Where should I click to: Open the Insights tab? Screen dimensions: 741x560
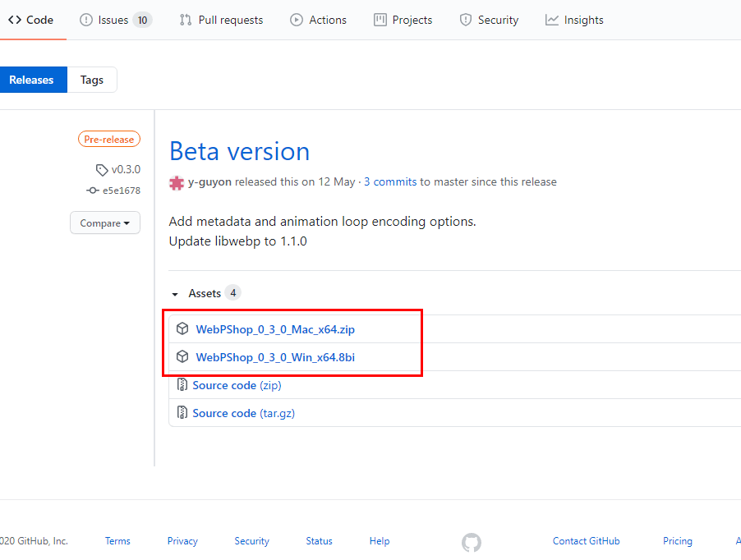[574, 20]
